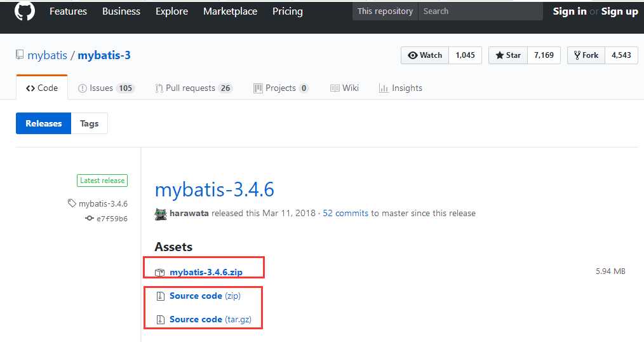Image resolution: width=644 pixels, height=342 pixels.
Task: Select the Releases button
Action: coord(44,123)
